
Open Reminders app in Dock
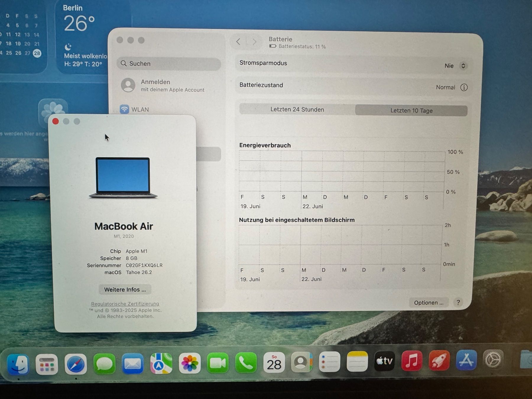pyautogui.click(x=330, y=362)
